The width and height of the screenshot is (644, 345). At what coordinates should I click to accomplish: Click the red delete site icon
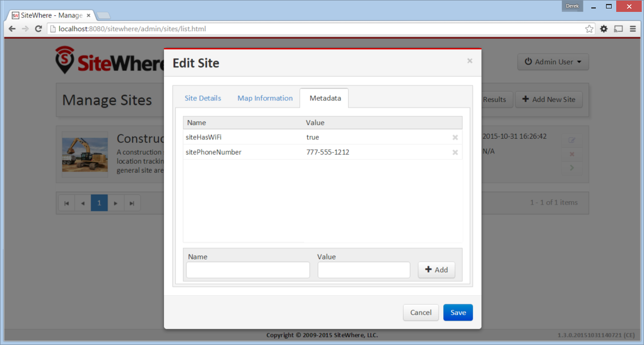point(571,154)
